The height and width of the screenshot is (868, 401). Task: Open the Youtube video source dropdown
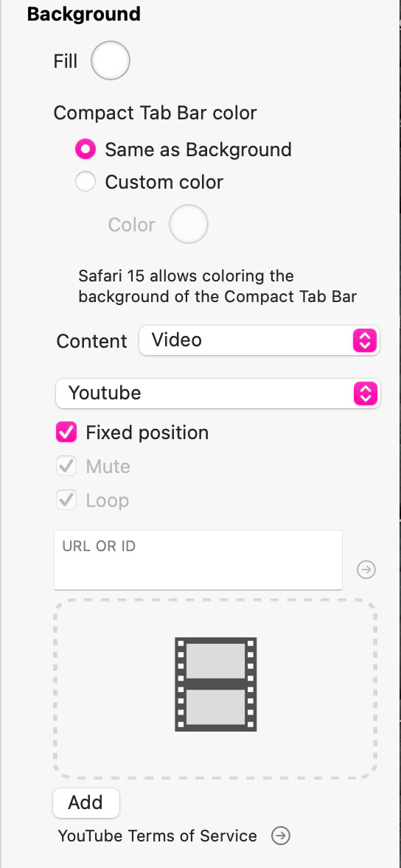tap(217, 393)
